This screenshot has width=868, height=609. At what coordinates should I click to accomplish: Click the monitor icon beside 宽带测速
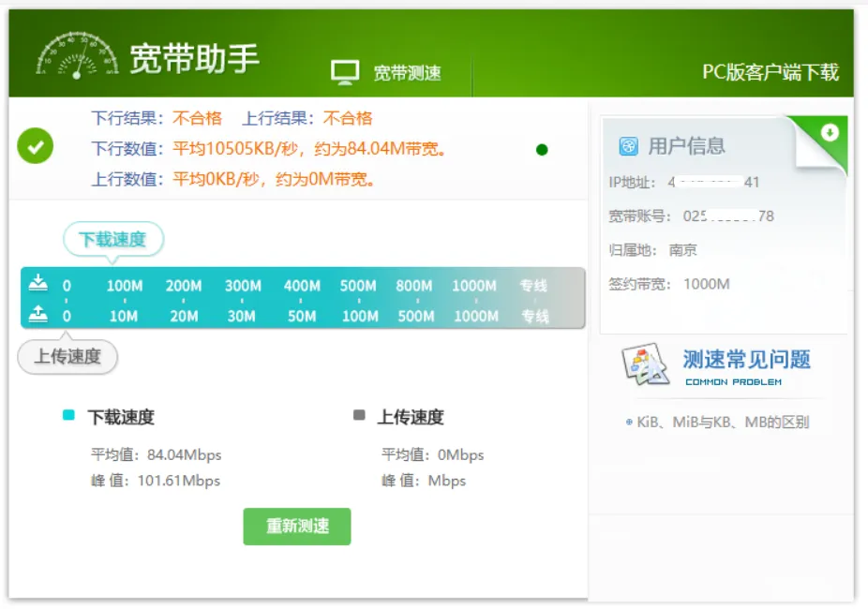tap(345, 72)
